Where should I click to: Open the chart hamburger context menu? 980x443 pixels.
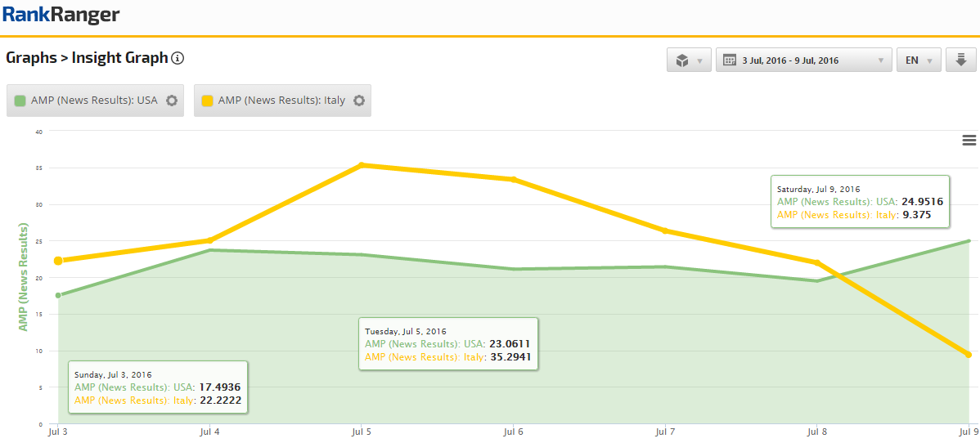(x=969, y=141)
